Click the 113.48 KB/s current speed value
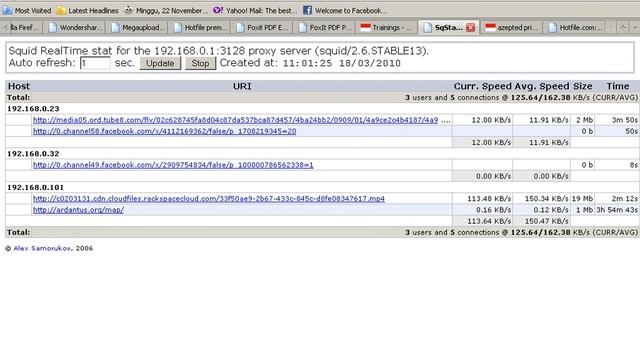Screen dimensions: 640x360 489,199
